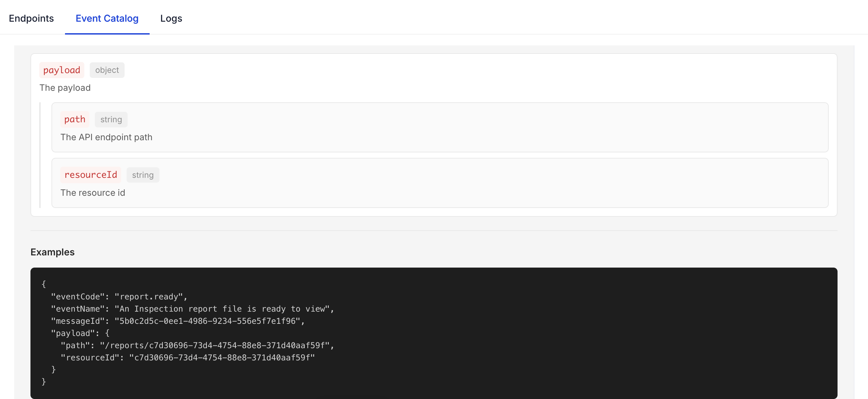Select the description 'The resource id'
The height and width of the screenshot is (399, 868).
pyautogui.click(x=92, y=193)
